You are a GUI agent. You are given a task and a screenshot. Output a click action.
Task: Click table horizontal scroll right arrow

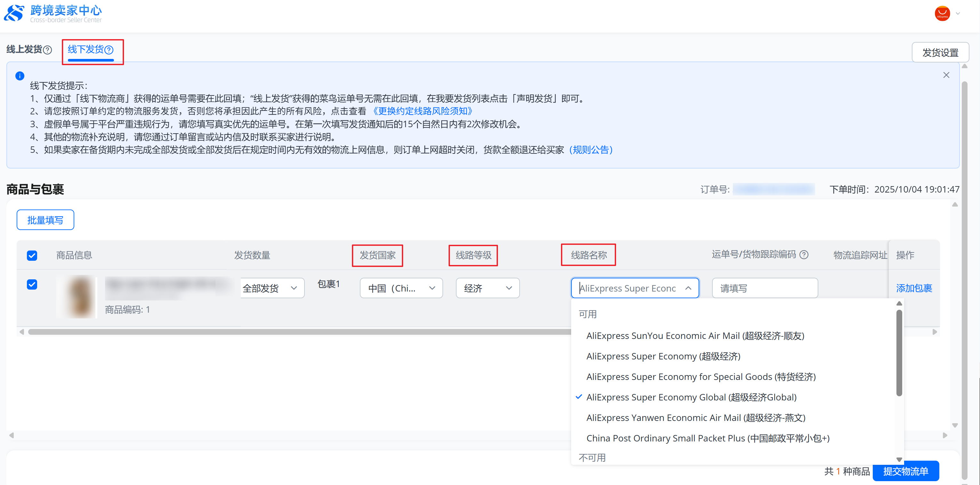click(935, 332)
